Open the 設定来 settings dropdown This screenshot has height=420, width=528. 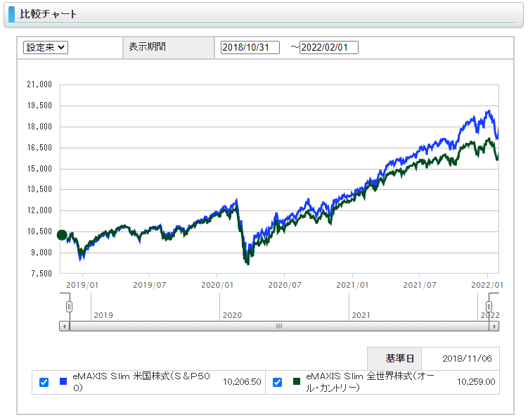click(x=46, y=47)
